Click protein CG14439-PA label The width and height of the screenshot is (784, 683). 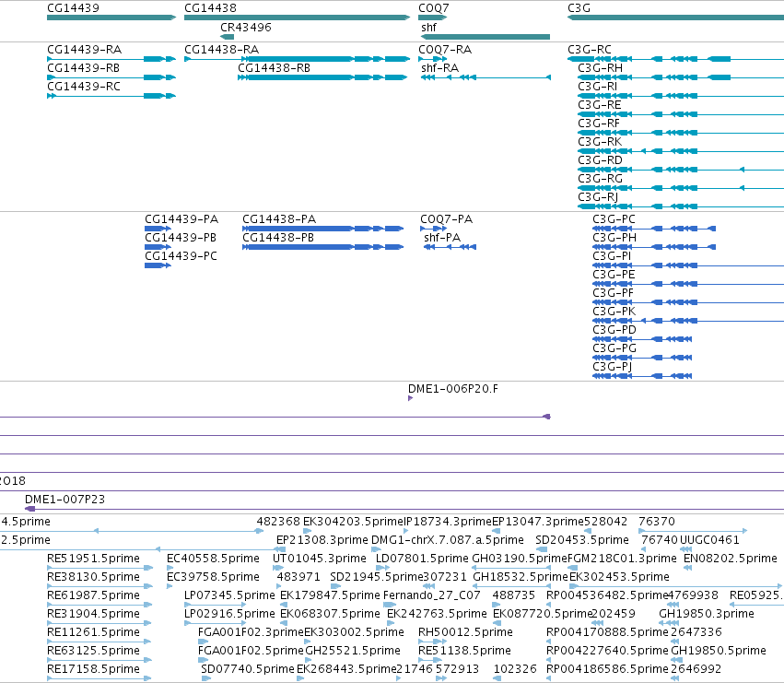coord(181,219)
